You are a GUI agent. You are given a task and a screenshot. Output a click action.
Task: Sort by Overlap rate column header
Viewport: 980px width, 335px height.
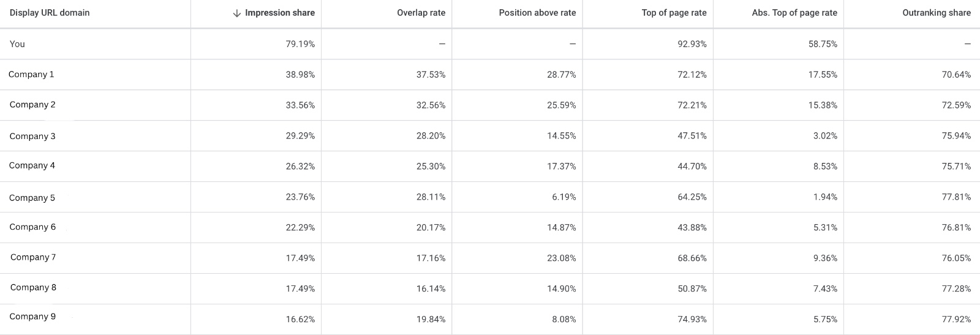[421, 13]
